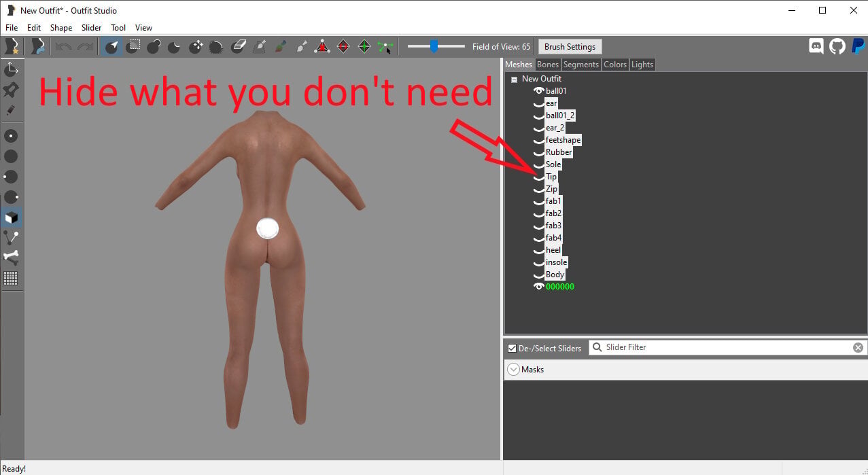
Task: Select the Inflate brush tool
Action: click(154, 47)
